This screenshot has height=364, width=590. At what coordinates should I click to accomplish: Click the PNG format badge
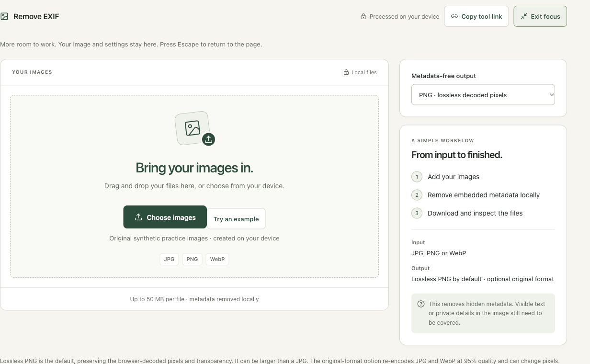[192, 259]
